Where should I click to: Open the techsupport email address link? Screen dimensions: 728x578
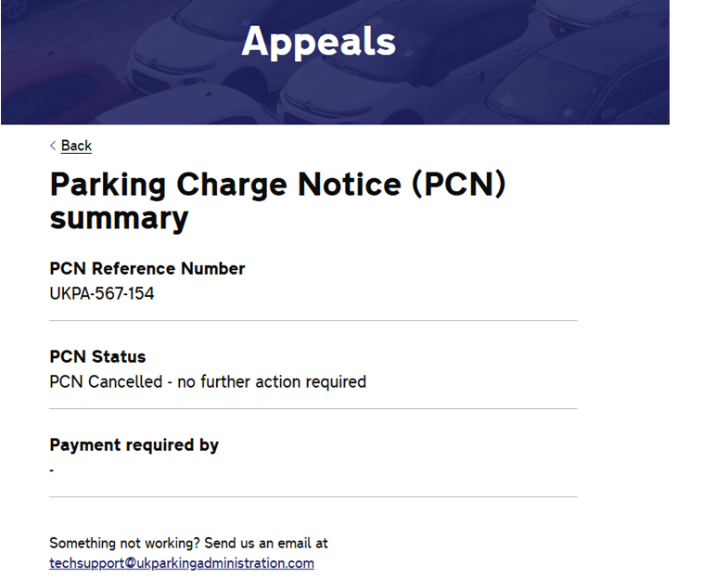click(x=181, y=563)
